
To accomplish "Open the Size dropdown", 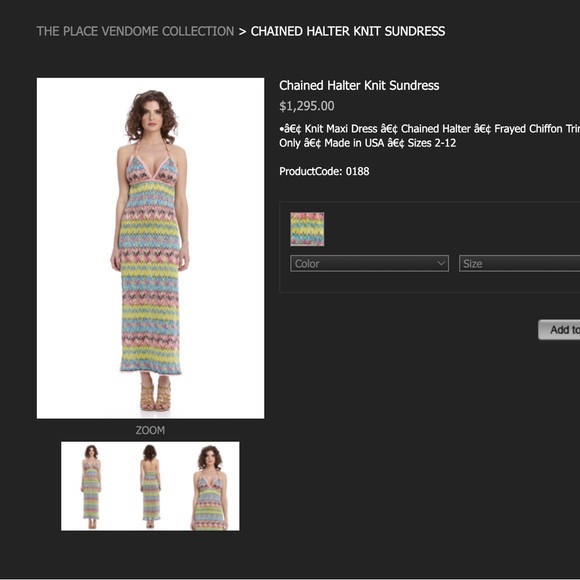I will coord(519,263).
